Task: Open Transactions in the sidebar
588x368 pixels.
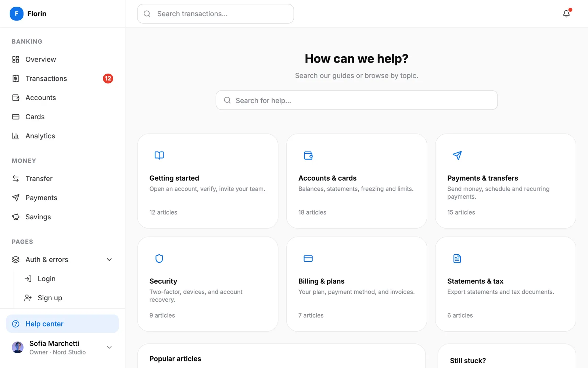Action: pos(62,78)
